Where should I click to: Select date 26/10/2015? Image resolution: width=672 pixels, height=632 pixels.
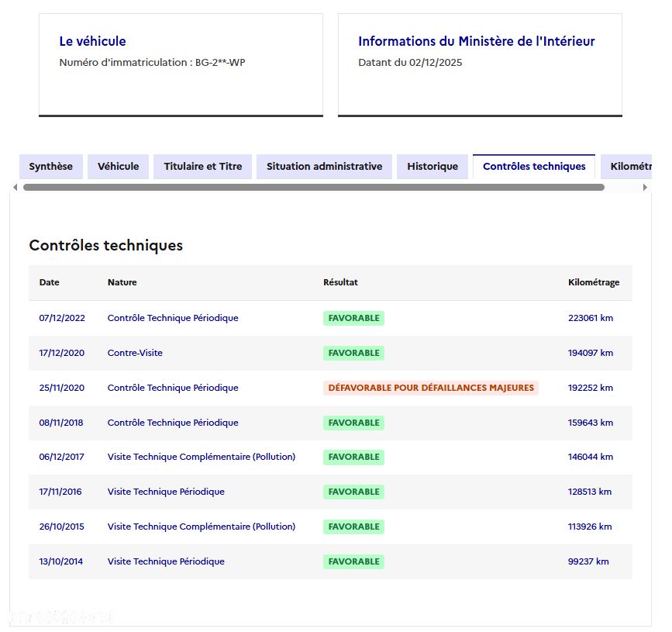62,527
